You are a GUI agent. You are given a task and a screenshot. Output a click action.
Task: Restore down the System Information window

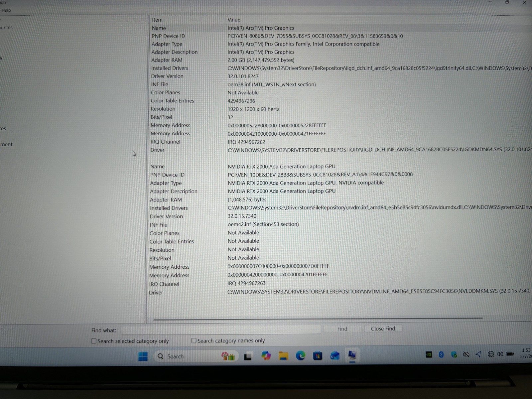coord(507,2)
